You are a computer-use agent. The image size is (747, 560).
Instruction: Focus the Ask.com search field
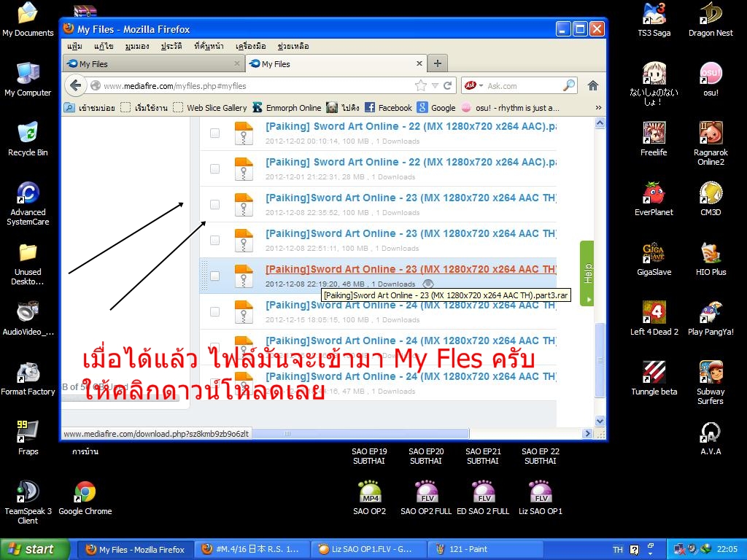(524, 86)
